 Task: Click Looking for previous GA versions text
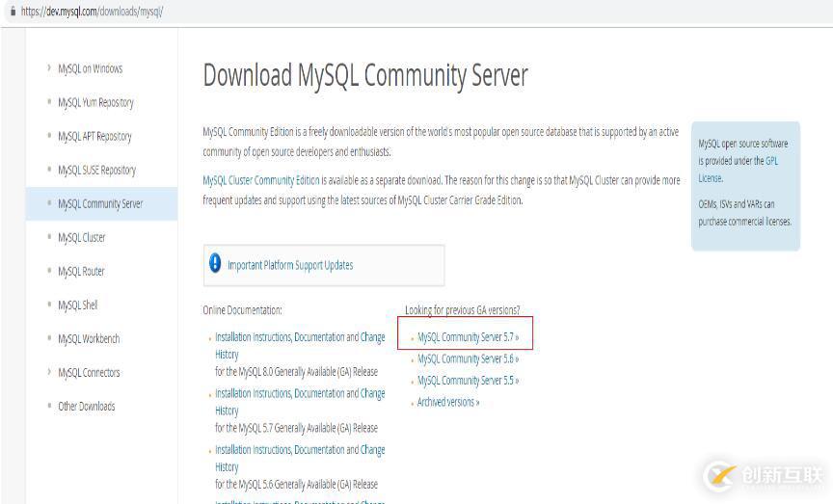tap(462, 310)
